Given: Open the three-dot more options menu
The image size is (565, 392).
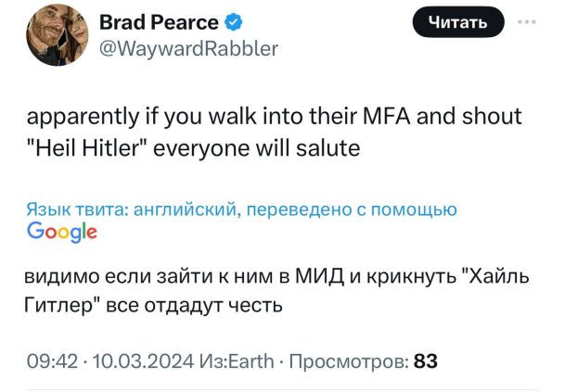Looking at the screenshot, I should click(x=529, y=22).
